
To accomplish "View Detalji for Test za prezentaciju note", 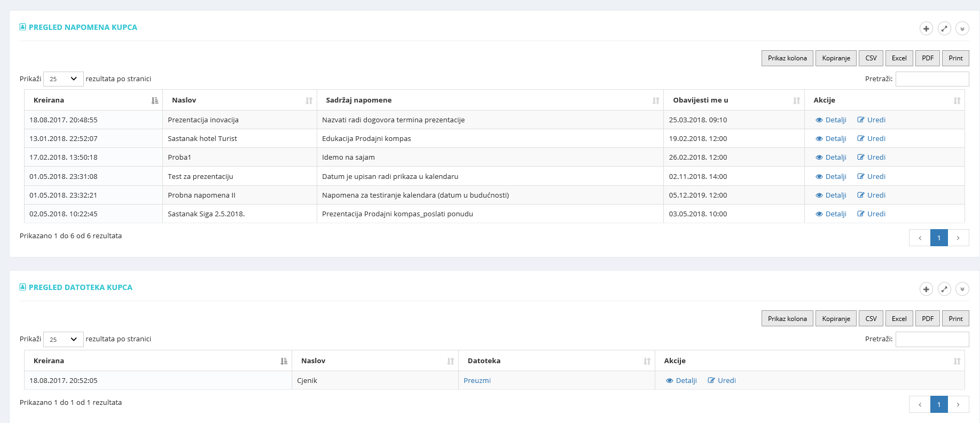I will [x=831, y=177].
